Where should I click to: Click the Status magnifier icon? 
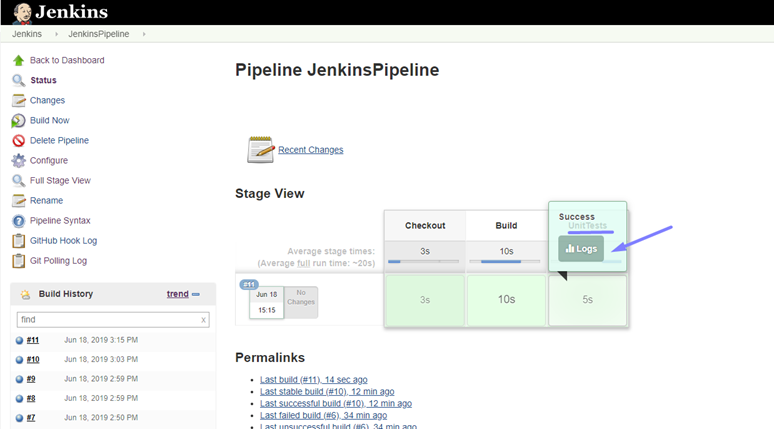pyautogui.click(x=18, y=80)
